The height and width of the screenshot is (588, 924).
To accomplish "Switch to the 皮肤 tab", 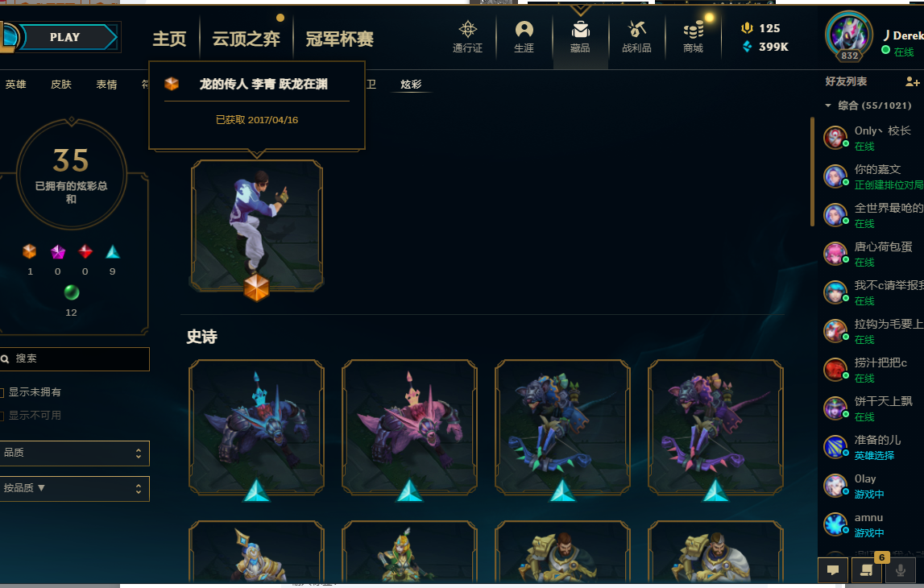I will coord(60,85).
